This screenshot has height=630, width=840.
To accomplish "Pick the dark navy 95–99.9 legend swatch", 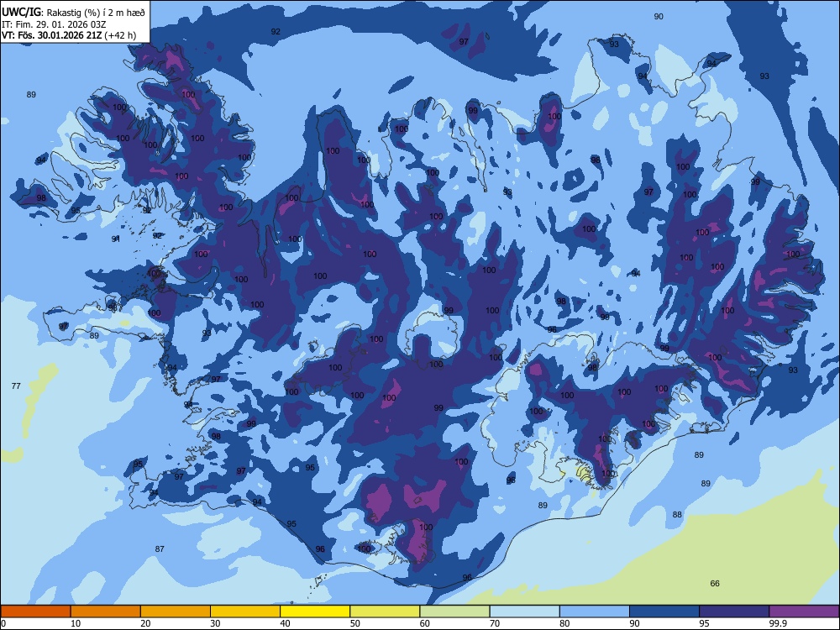I will click(x=734, y=612).
